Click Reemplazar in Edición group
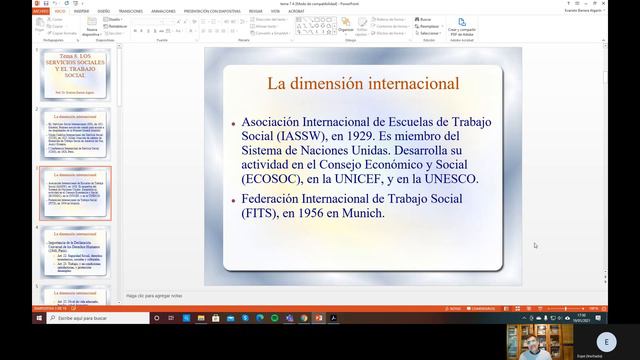 tap(427, 26)
